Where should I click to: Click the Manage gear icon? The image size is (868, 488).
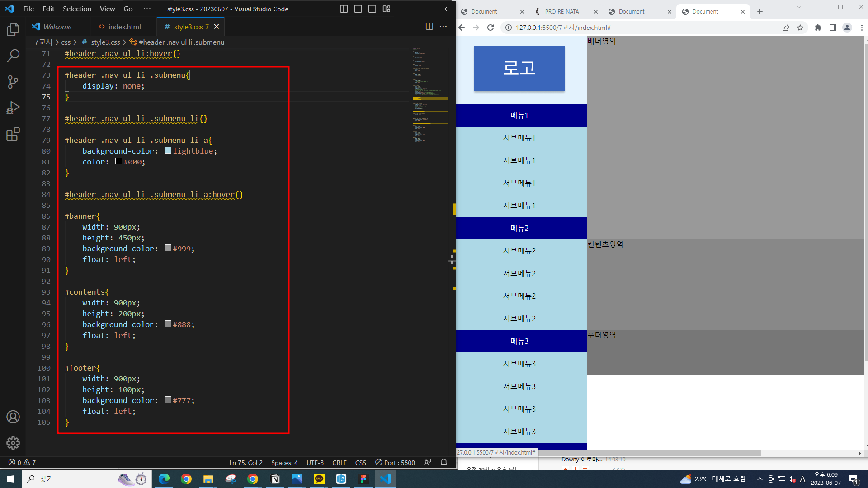click(13, 443)
